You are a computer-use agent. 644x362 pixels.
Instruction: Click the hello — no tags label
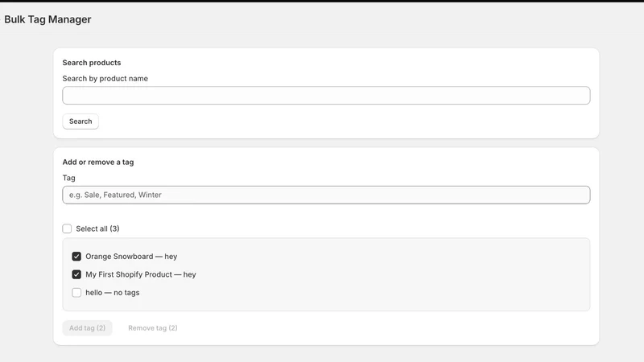(113, 293)
